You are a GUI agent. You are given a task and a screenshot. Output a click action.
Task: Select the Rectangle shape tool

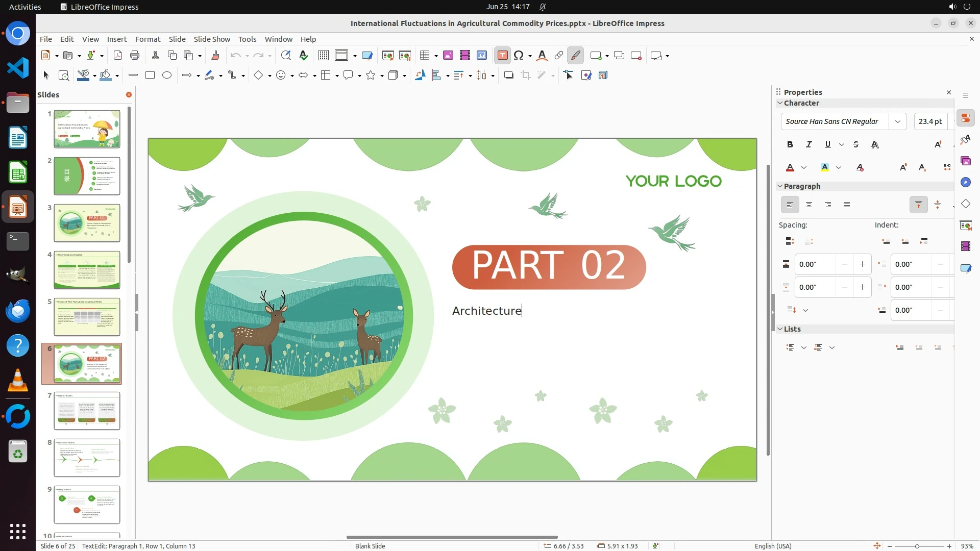tap(150, 76)
